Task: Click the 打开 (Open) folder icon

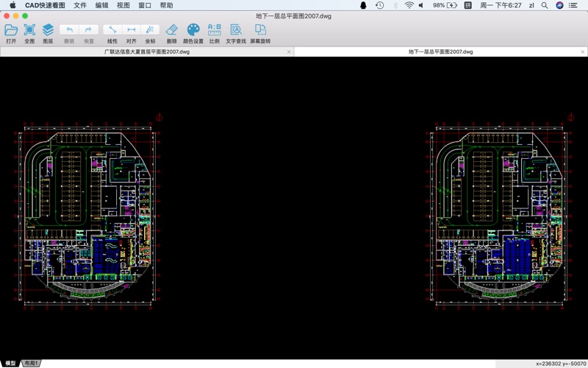Action: (11, 30)
